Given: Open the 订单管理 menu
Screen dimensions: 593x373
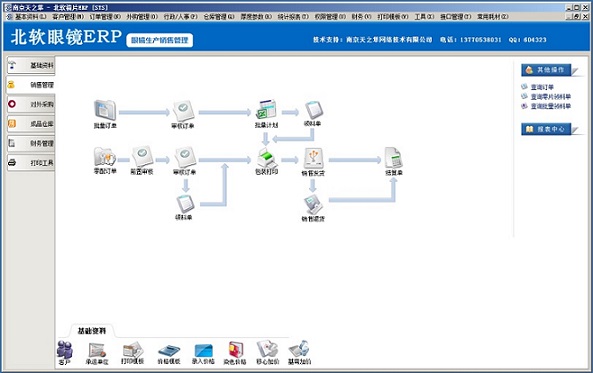Looking at the screenshot, I should (x=105, y=17).
